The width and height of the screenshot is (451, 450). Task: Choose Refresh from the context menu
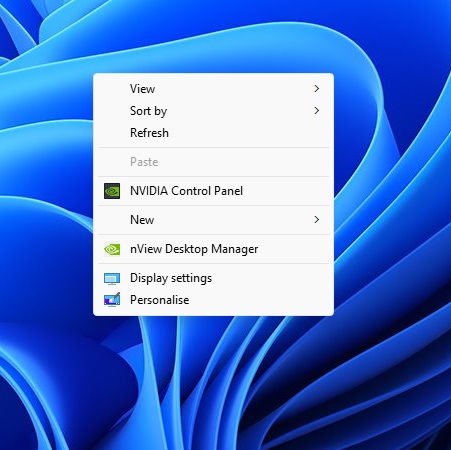[x=213, y=133]
